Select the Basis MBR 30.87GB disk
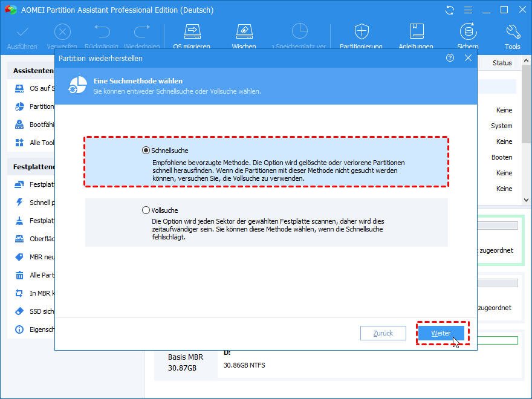The height and width of the screenshot is (399, 532). (x=186, y=362)
